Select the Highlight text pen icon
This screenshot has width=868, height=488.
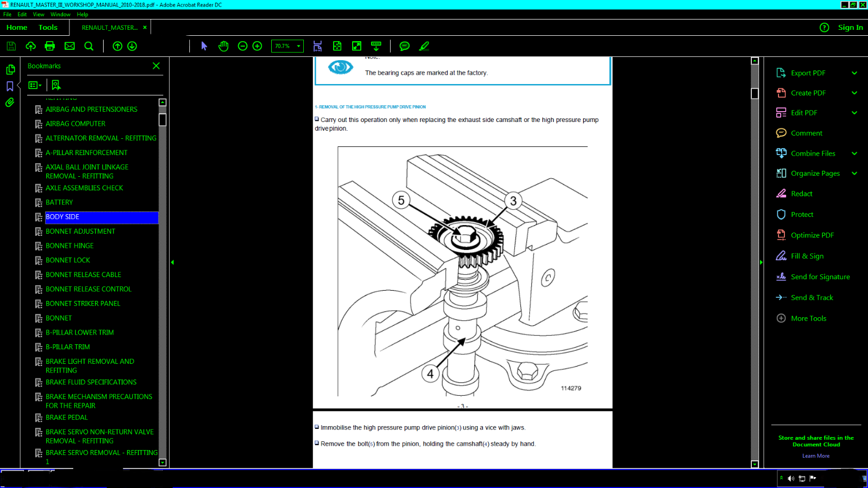[x=424, y=46]
